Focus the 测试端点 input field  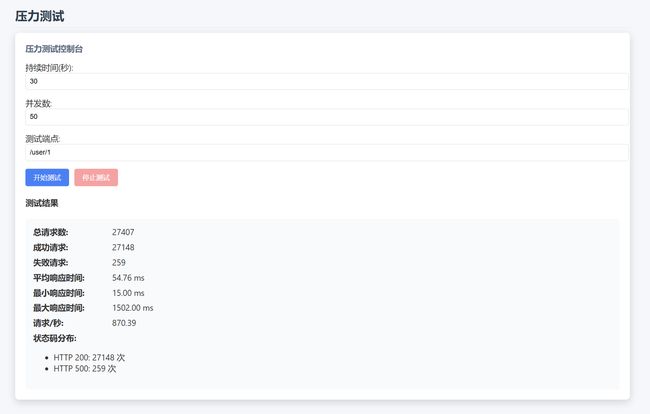click(327, 153)
